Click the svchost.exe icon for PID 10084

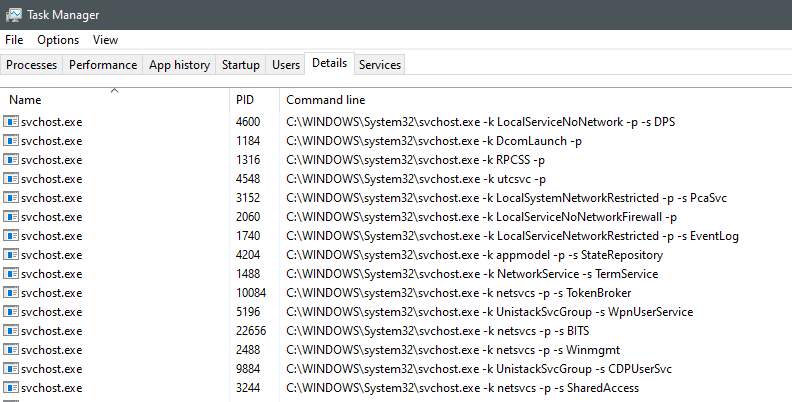tap(11, 293)
